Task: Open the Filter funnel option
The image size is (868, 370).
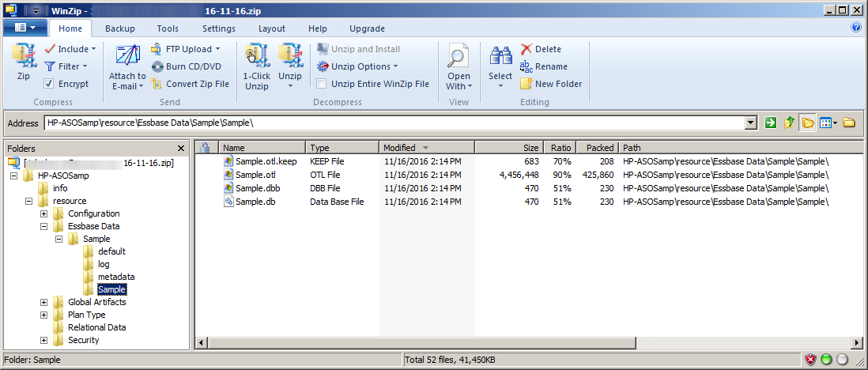Action: (x=66, y=66)
